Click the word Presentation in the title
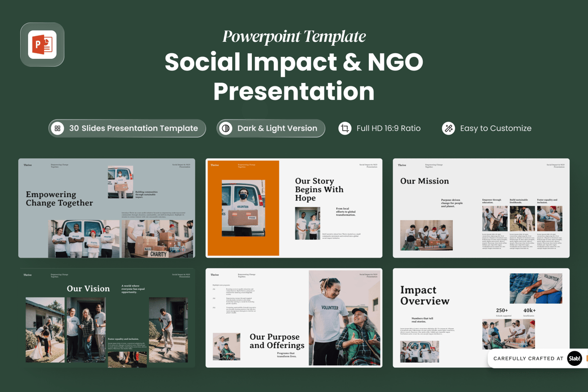This screenshot has width=588, height=392. pyautogui.click(x=294, y=91)
